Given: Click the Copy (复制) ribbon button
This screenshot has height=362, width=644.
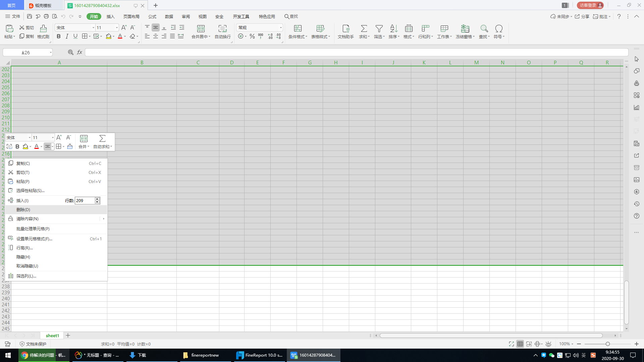Looking at the screenshot, I should (26, 36).
